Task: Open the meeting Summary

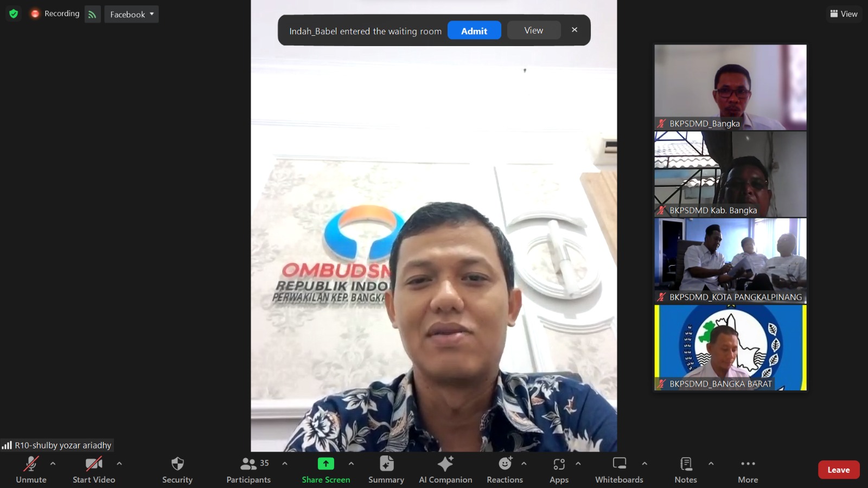Action: click(x=386, y=464)
